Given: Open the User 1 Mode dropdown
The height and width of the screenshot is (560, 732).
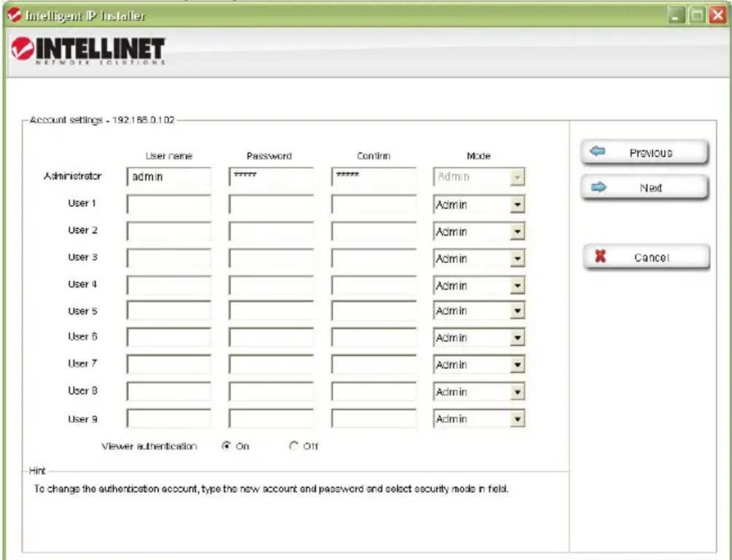Looking at the screenshot, I should click(x=517, y=205).
